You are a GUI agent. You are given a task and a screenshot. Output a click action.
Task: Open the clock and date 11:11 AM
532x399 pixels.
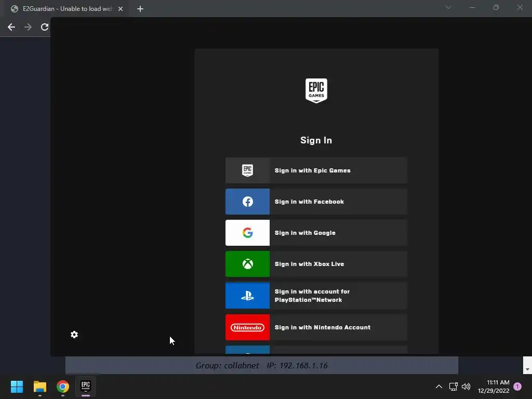(494, 387)
